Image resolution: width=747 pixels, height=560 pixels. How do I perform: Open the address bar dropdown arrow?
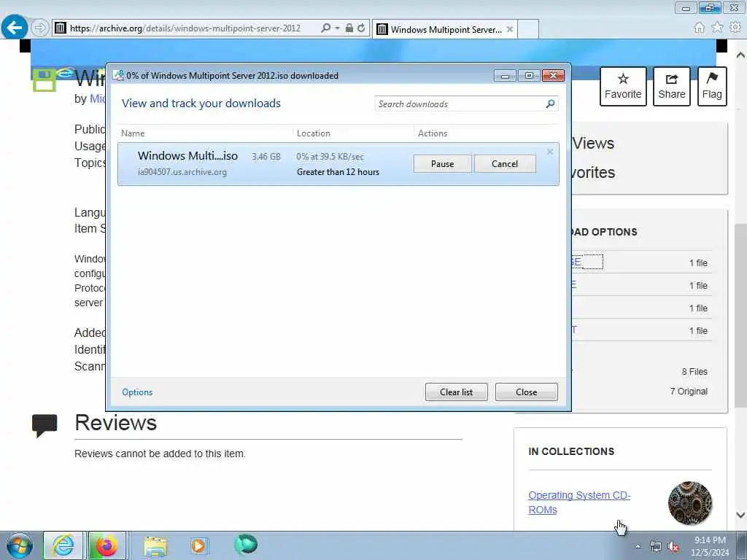point(337,28)
